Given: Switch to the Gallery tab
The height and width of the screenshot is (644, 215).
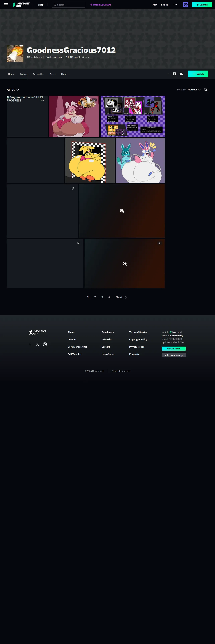Looking at the screenshot, I should pyautogui.click(x=24, y=74).
